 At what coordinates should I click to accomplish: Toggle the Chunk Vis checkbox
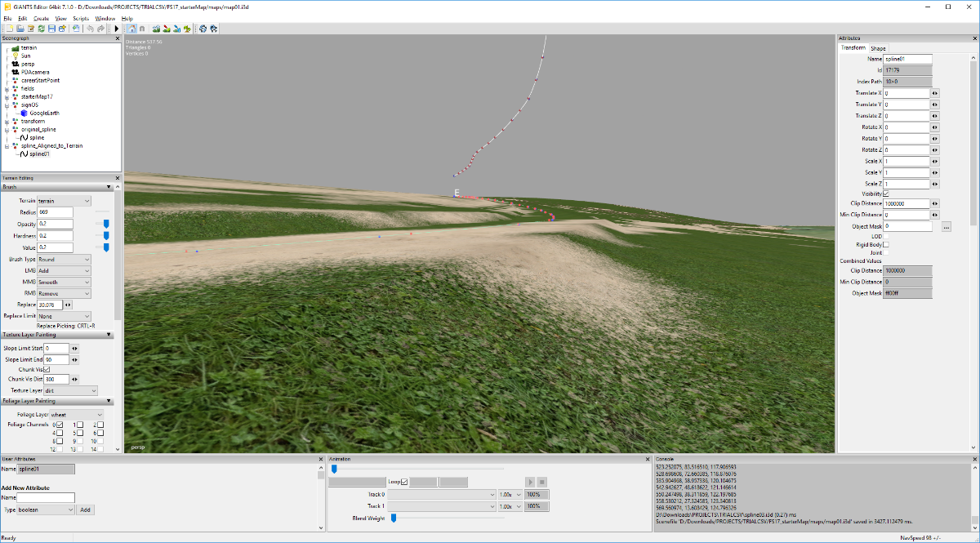[x=47, y=369]
